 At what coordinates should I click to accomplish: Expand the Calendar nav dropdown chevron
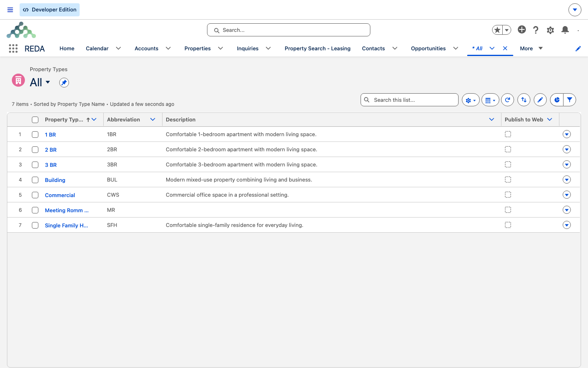click(118, 48)
